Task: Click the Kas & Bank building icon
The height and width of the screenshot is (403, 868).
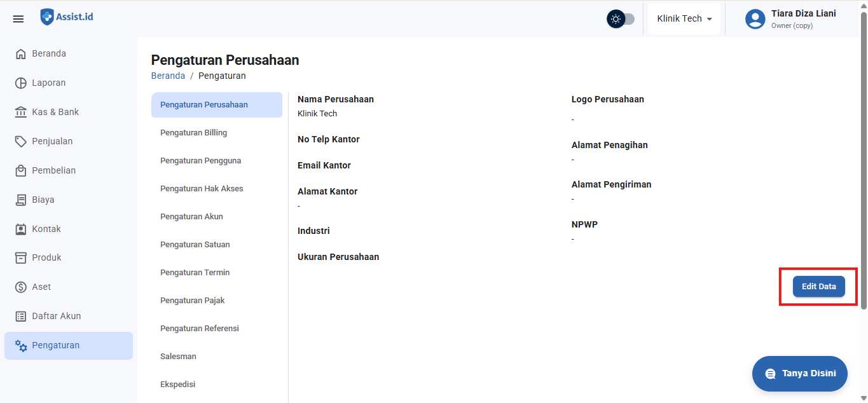Action: tap(21, 113)
